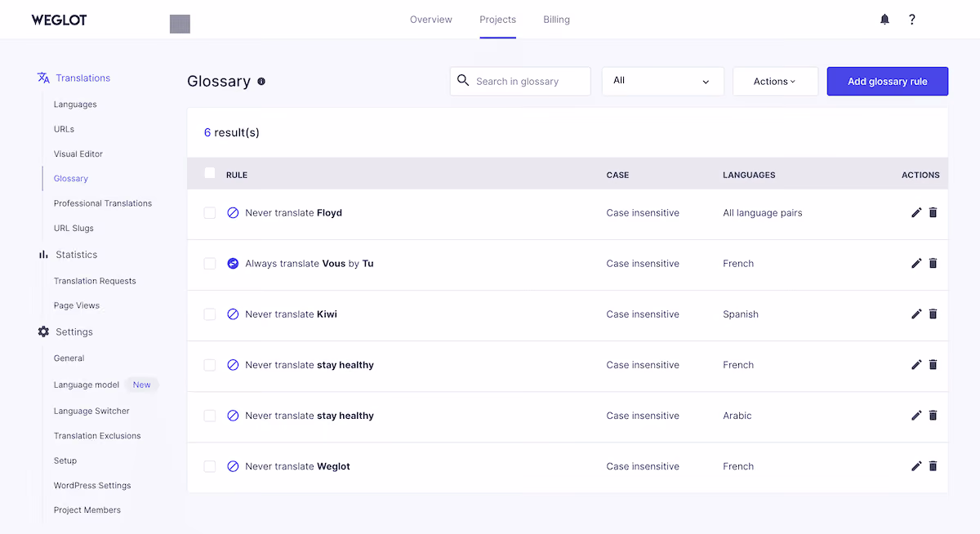The height and width of the screenshot is (534, 980).
Task: Click the RULE column header
Action: pos(237,175)
